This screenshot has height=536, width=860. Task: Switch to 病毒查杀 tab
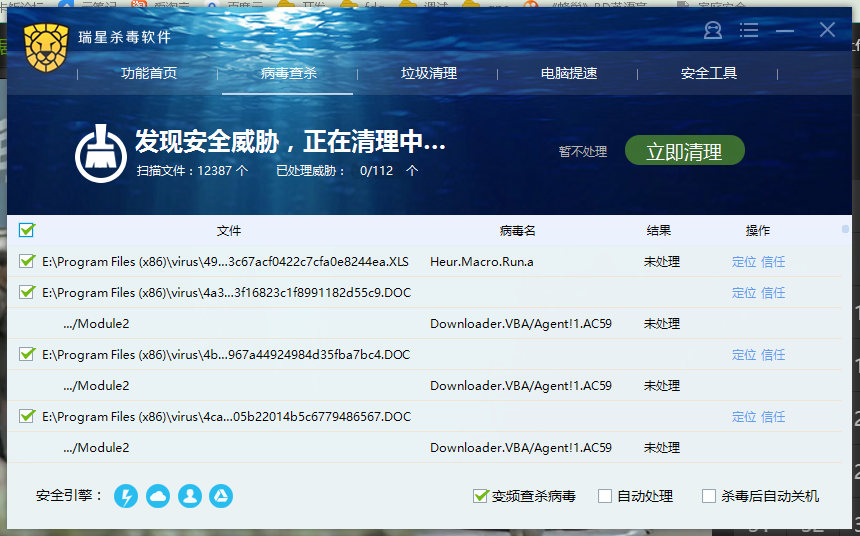(x=288, y=73)
